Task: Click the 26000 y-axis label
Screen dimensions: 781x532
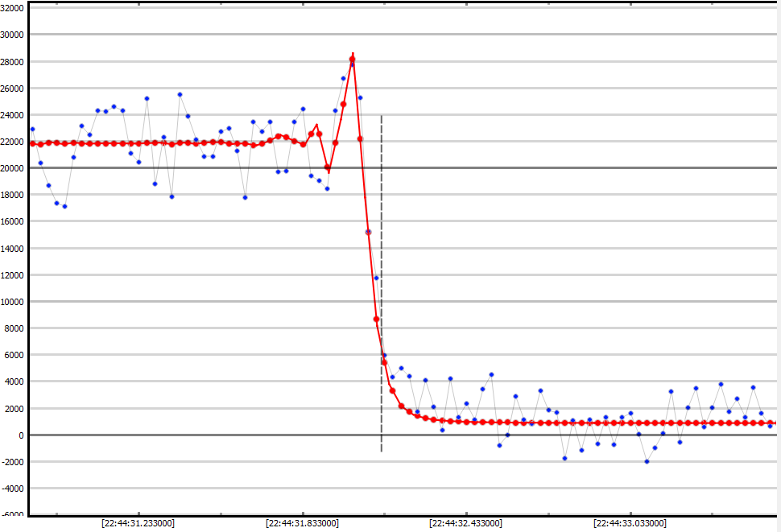Action: point(12,89)
